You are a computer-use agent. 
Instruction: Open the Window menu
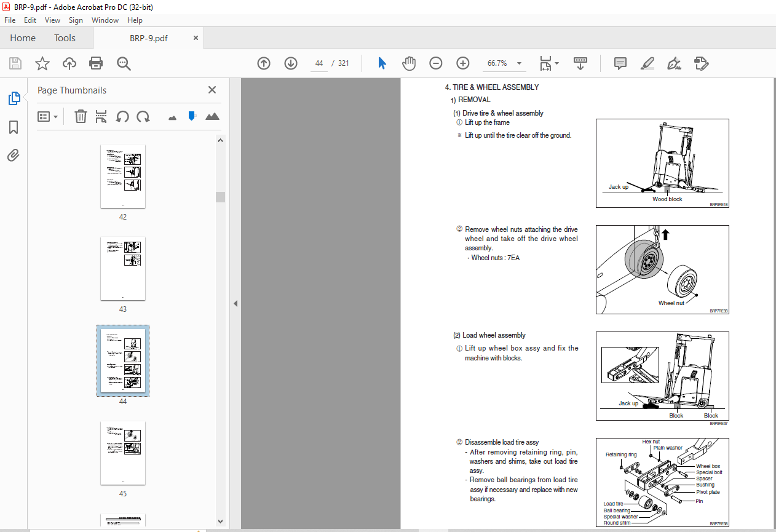click(105, 20)
